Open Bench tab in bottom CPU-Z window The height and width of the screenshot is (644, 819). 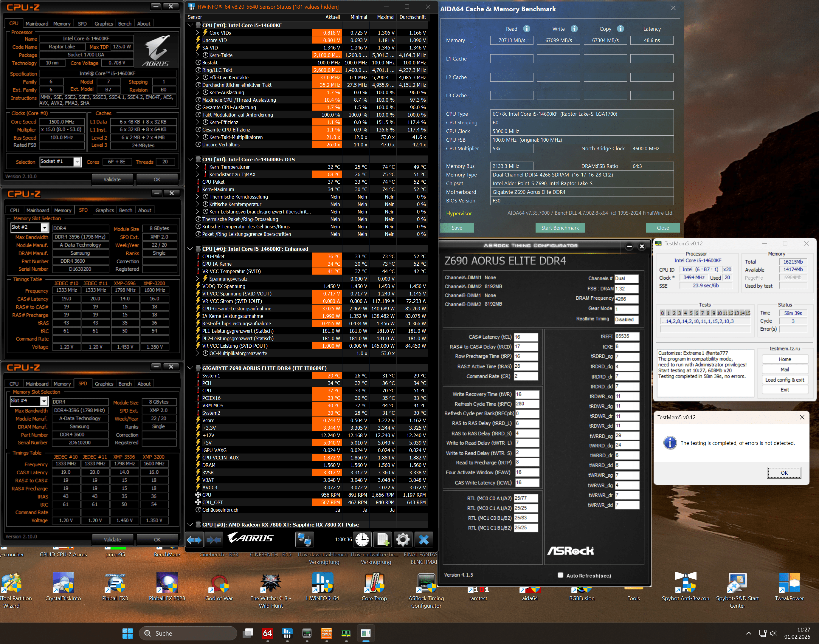(125, 384)
